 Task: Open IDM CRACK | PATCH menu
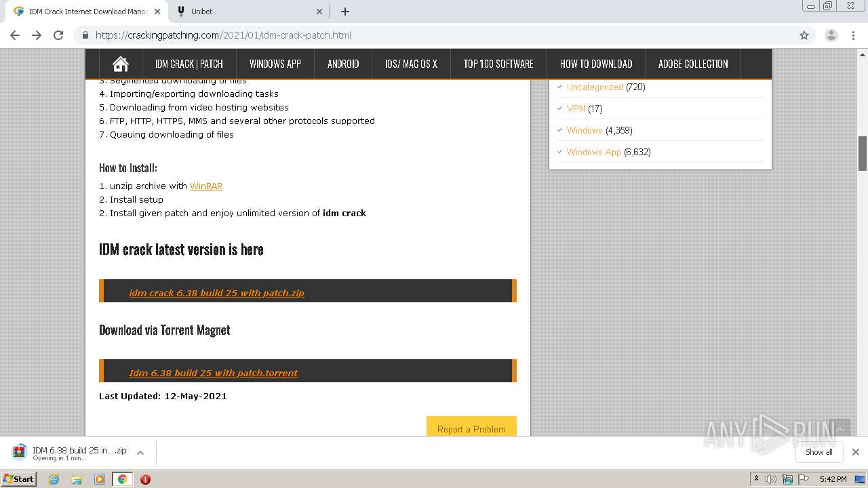pos(189,64)
